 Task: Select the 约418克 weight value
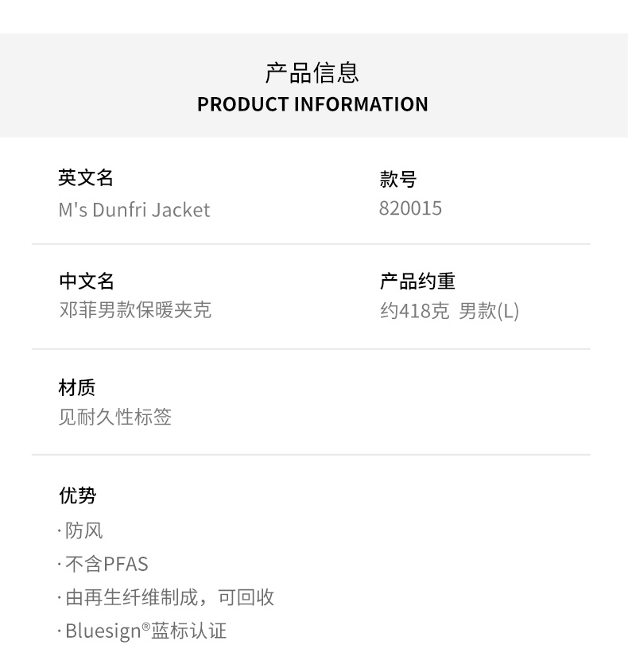click(414, 311)
